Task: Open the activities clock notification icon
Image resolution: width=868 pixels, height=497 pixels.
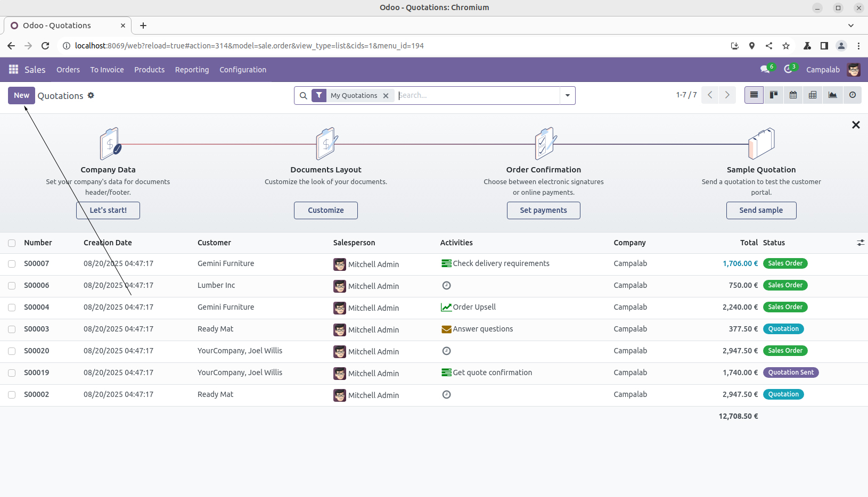Action: point(788,69)
